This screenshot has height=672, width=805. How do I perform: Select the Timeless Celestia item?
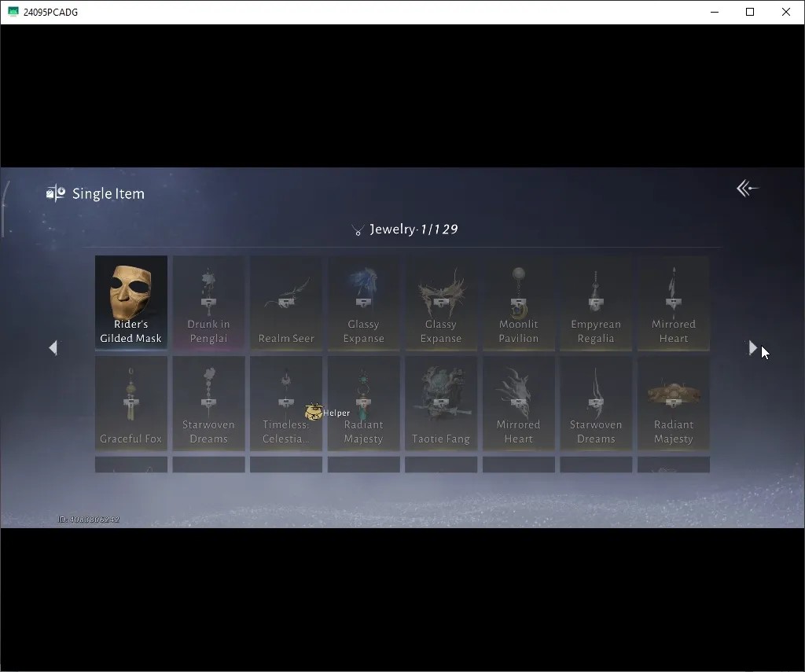tap(286, 403)
